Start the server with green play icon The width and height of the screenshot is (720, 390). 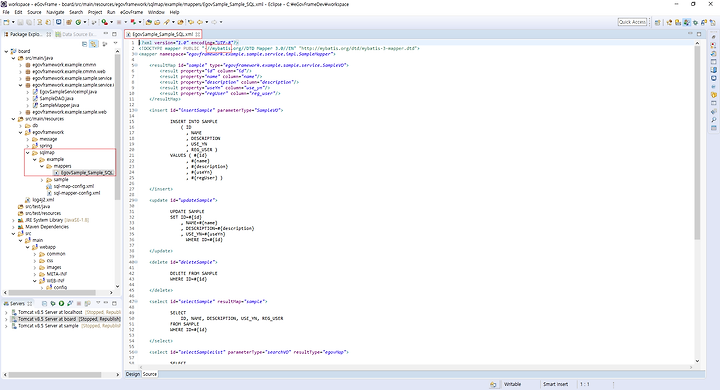[62, 303]
